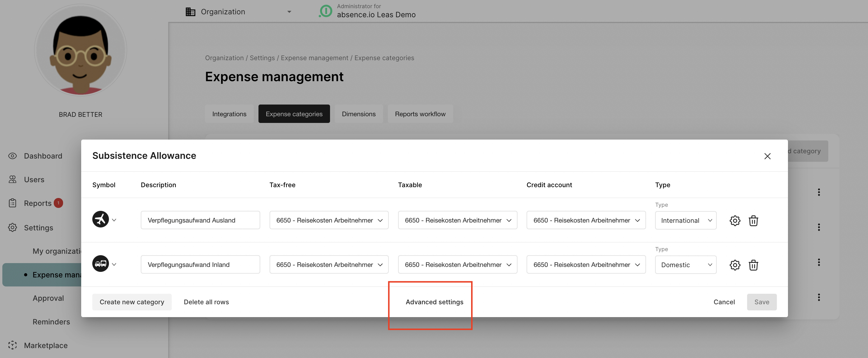Click the Verpflegungsaufwand Inland description field

pos(200,265)
